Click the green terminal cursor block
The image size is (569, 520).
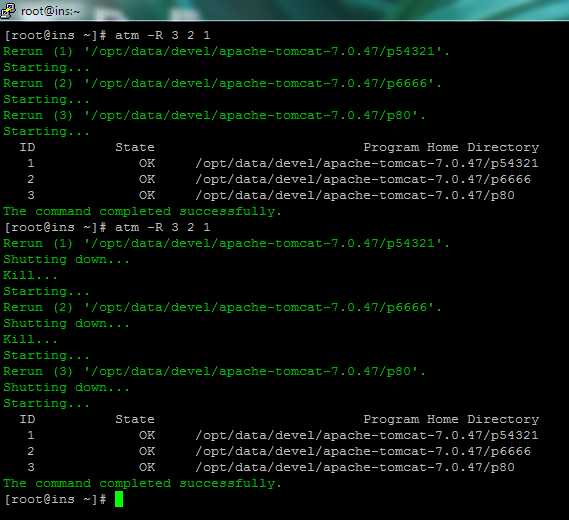pyautogui.click(x=119, y=499)
